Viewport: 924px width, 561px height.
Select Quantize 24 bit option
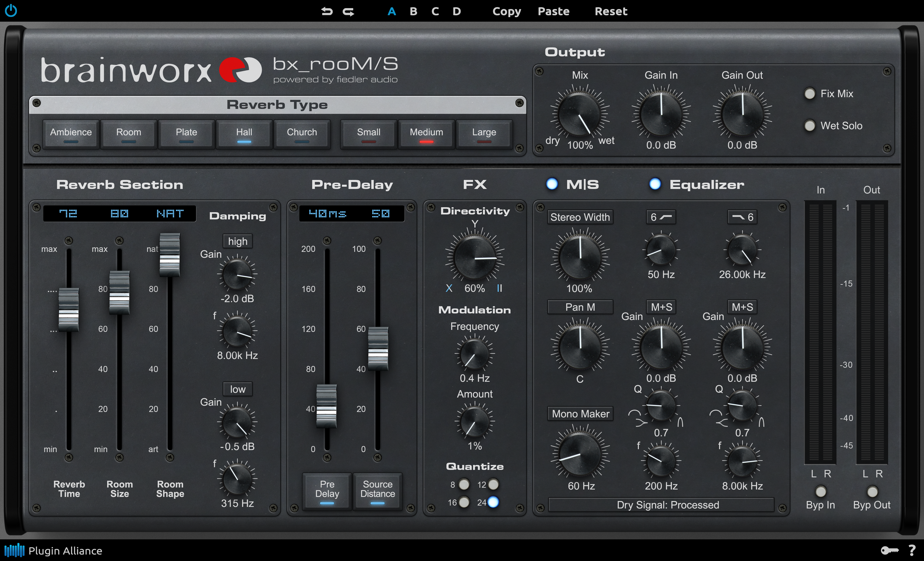[493, 502]
